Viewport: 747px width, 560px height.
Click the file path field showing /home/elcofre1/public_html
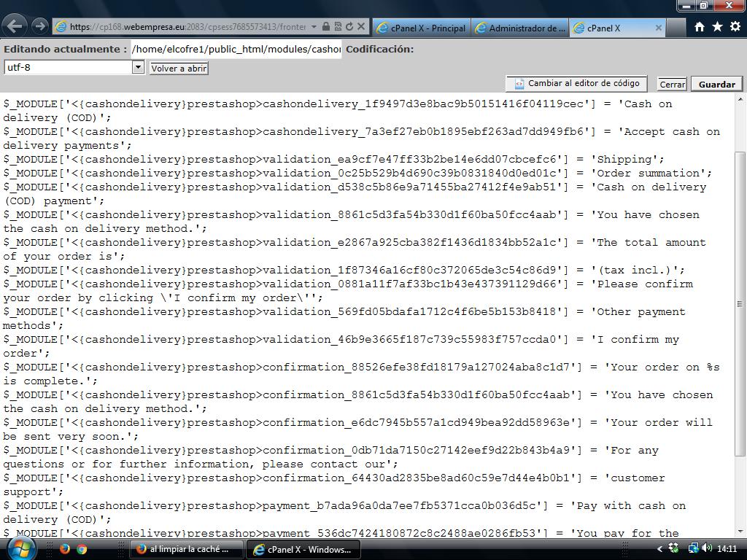click(x=236, y=49)
